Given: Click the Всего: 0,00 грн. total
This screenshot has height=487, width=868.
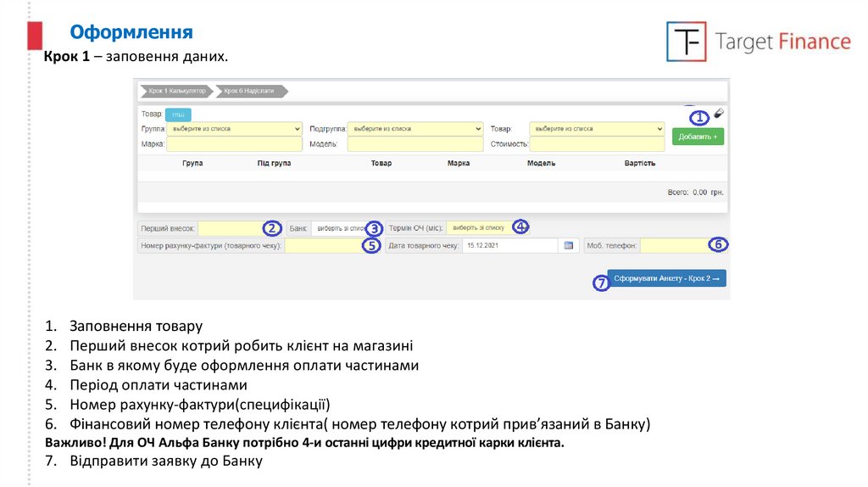Looking at the screenshot, I should pos(695,193).
